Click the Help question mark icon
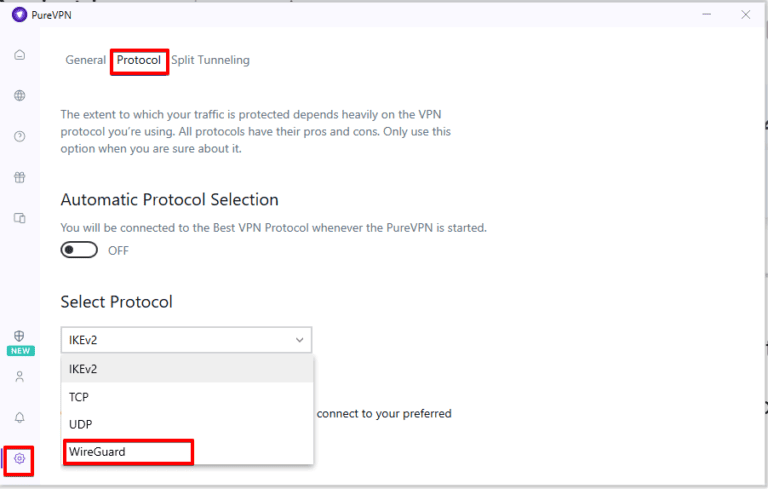 pos(19,136)
